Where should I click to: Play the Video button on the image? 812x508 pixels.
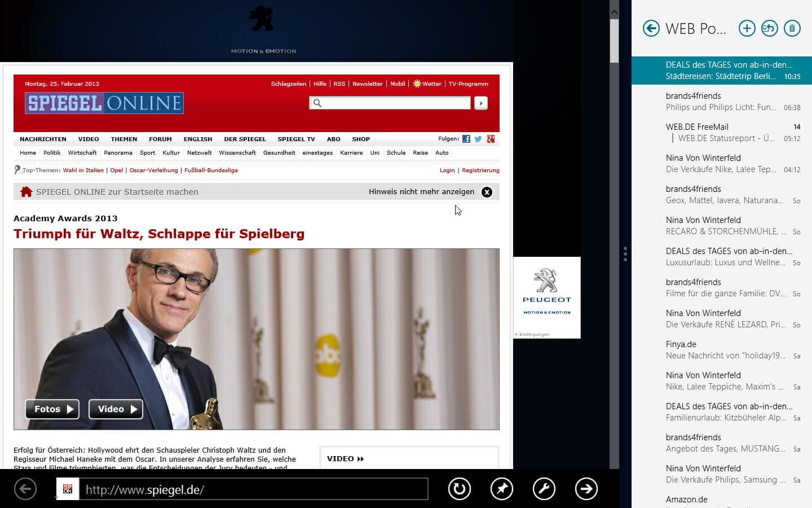pos(116,409)
